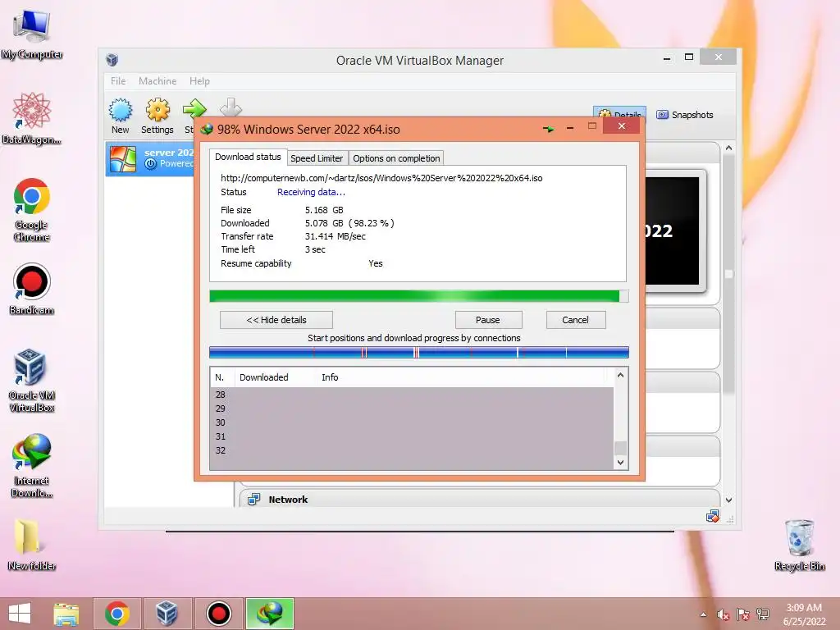Click the download URL text

(x=381, y=178)
